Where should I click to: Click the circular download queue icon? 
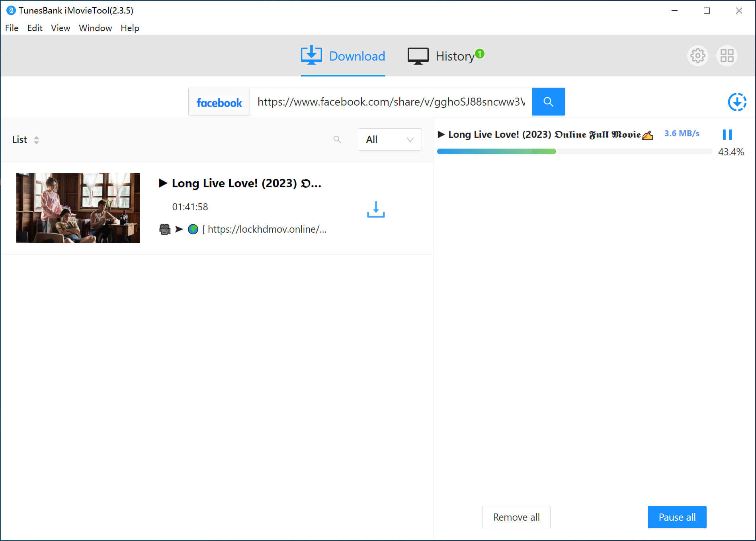[737, 102]
